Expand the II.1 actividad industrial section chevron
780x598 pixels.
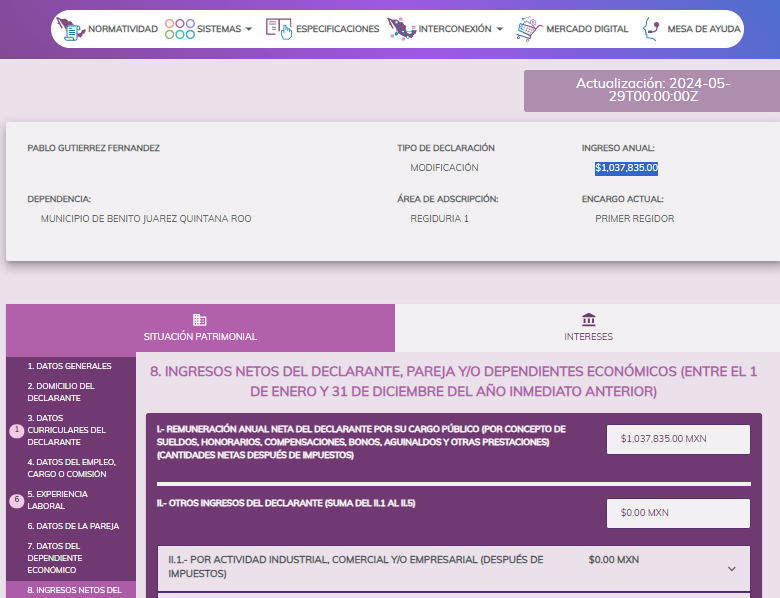click(x=731, y=568)
